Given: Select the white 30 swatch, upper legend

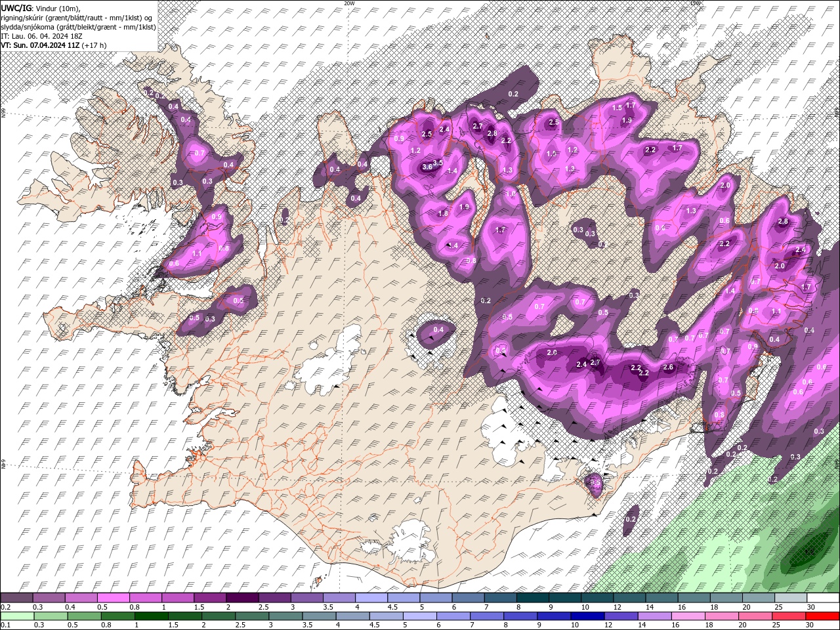Looking at the screenshot, I should 823,598.
